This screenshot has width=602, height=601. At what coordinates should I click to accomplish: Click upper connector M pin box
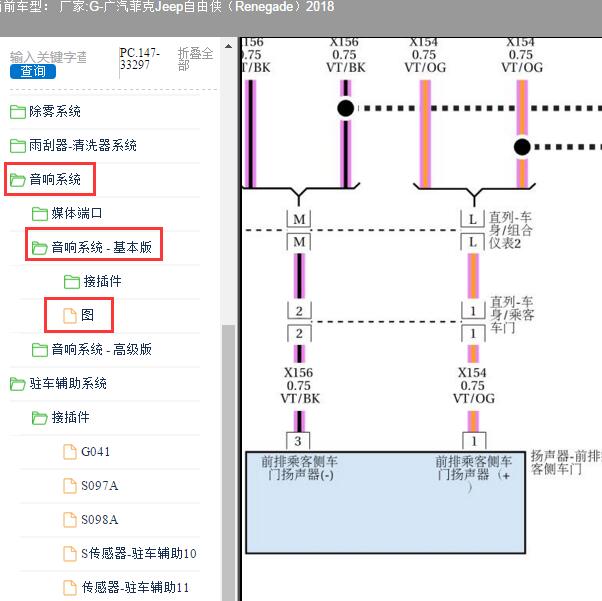(299, 219)
